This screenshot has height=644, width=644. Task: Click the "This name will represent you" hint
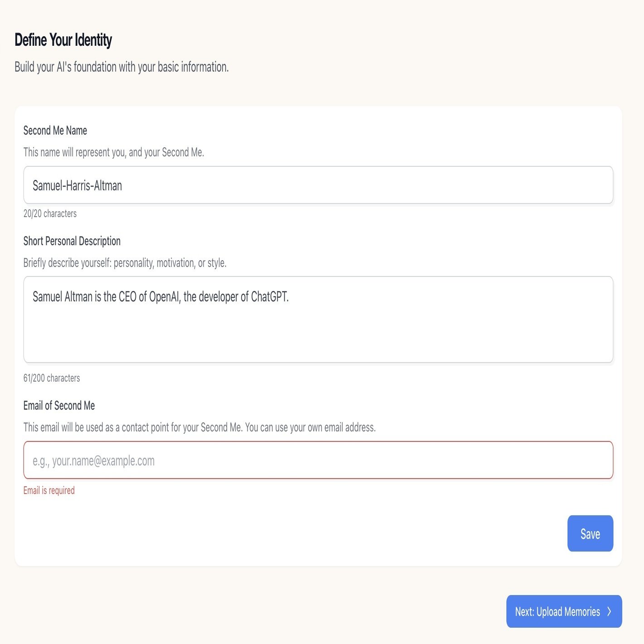[113, 152]
